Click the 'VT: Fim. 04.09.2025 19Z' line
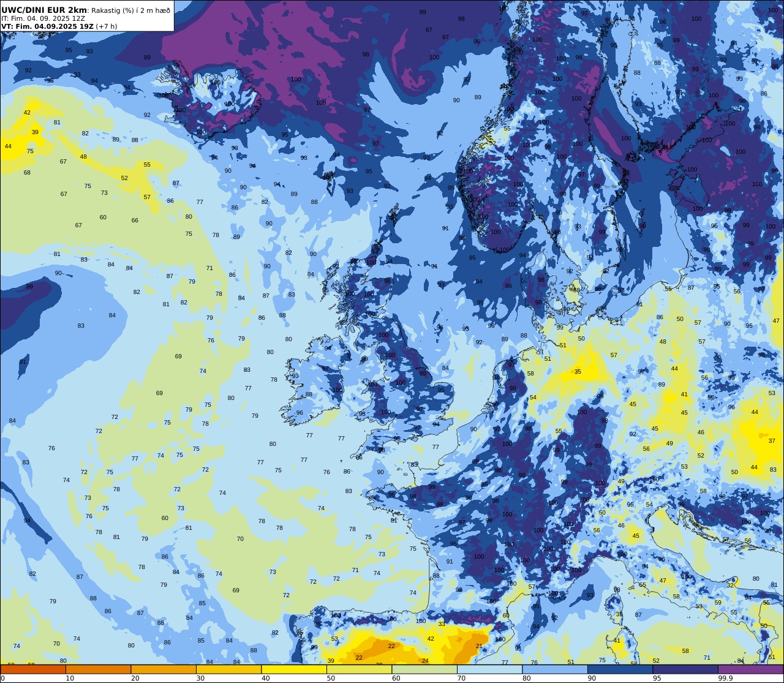This screenshot has height=683, width=784. click(47, 26)
